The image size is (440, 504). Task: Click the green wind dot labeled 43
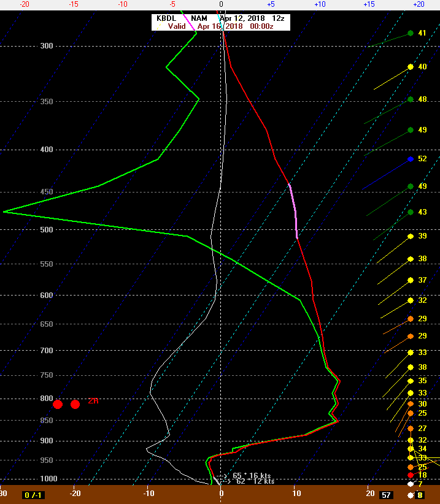[411, 212]
